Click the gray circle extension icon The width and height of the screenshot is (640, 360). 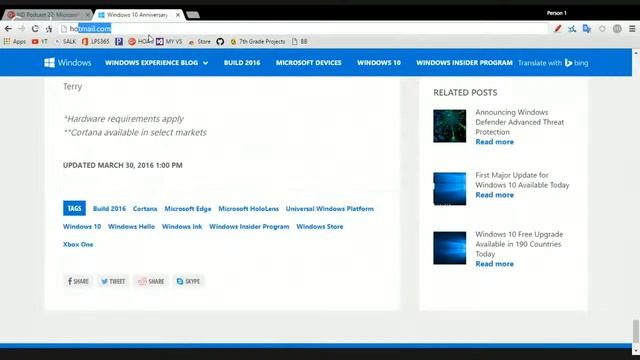(602, 29)
